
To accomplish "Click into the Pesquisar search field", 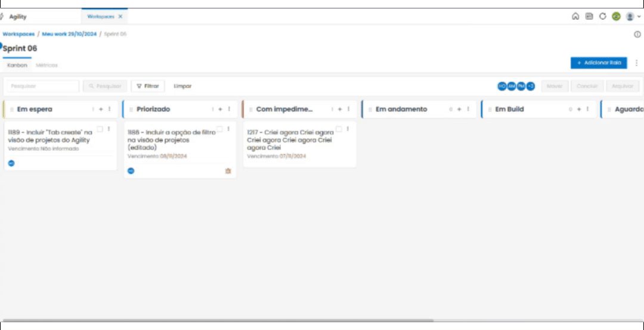I will click(x=42, y=86).
